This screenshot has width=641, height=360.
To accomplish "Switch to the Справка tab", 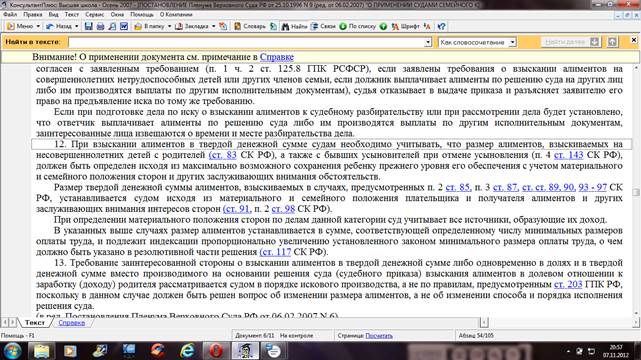I will (72, 323).
